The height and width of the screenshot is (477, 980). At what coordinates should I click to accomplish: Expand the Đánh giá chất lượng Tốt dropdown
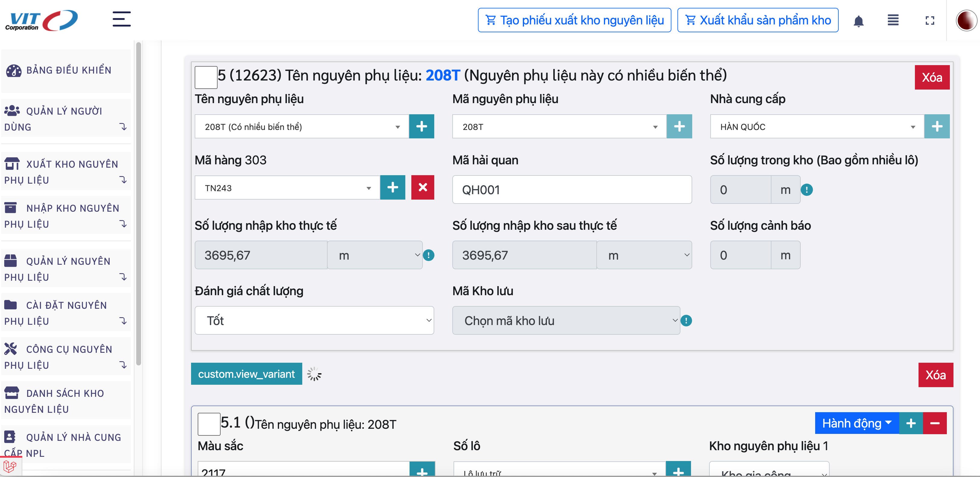point(314,321)
